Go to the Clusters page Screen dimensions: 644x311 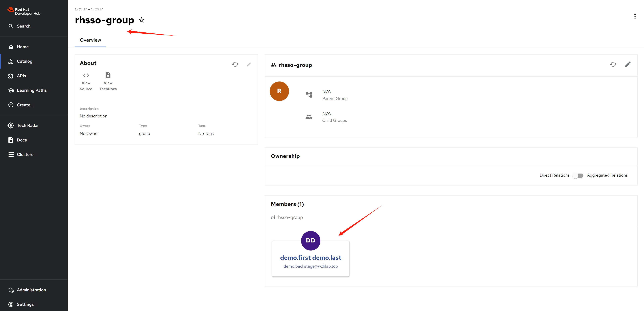(x=25, y=154)
